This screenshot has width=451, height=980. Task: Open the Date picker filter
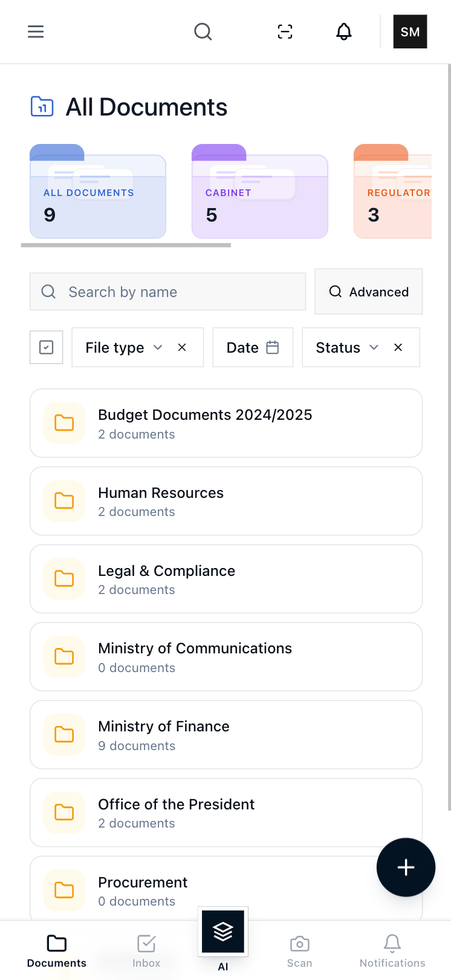(x=253, y=347)
